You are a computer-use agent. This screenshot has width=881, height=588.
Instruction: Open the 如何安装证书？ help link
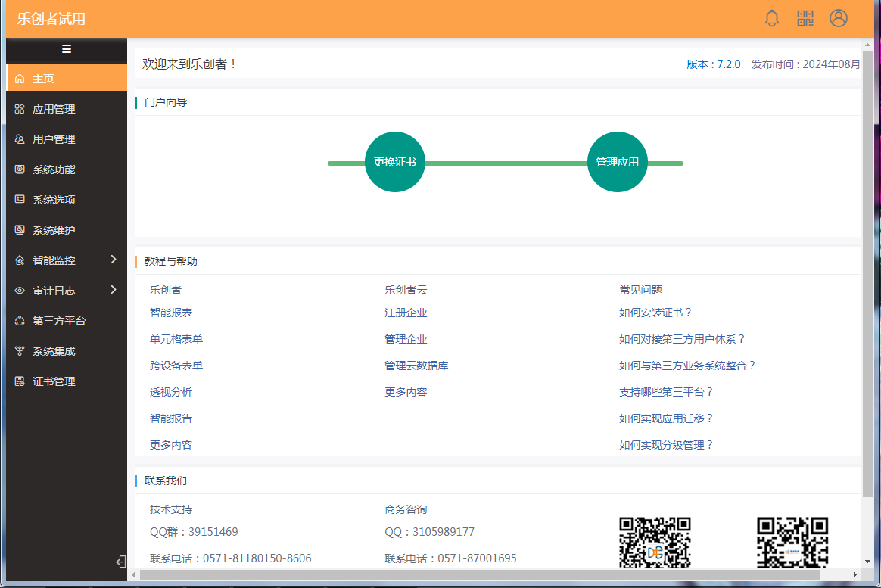(655, 313)
